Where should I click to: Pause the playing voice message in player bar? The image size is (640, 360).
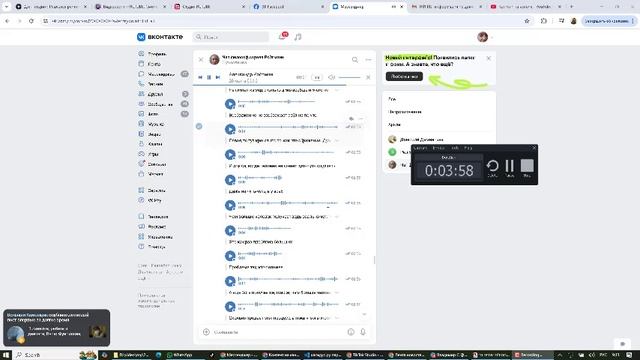(209, 77)
